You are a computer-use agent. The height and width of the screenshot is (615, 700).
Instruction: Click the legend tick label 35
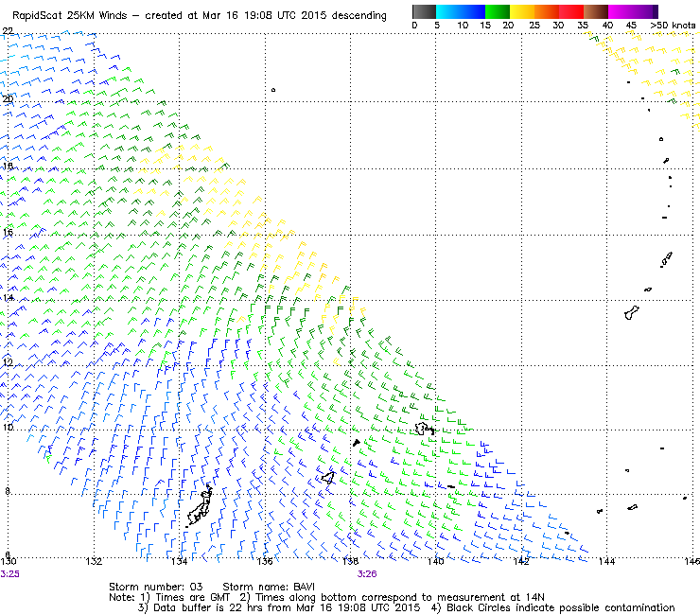click(583, 26)
